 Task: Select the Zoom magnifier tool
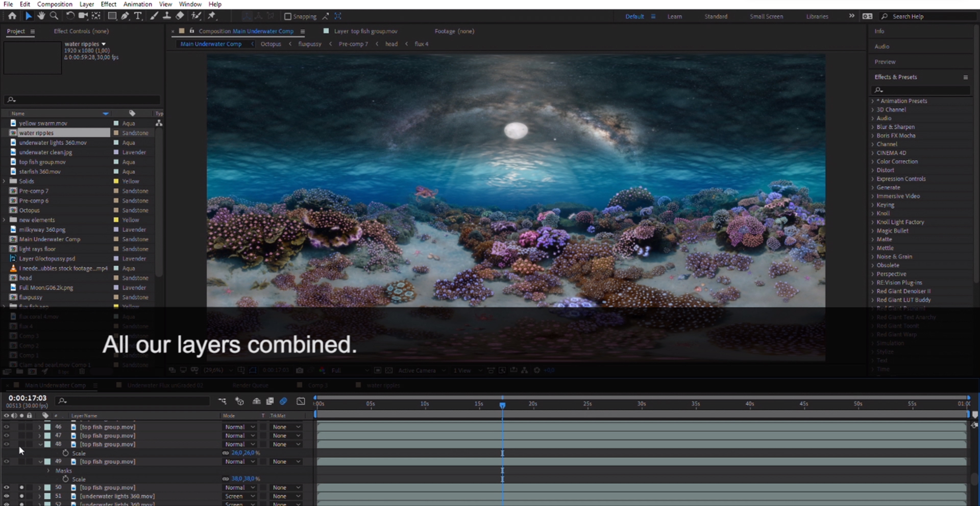pyautogui.click(x=54, y=16)
